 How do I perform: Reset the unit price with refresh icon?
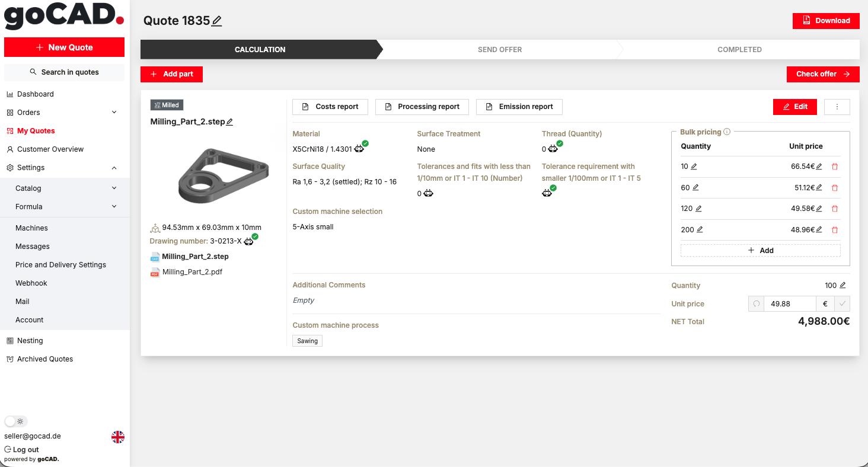pyautogui.click(x=757, y=304)
